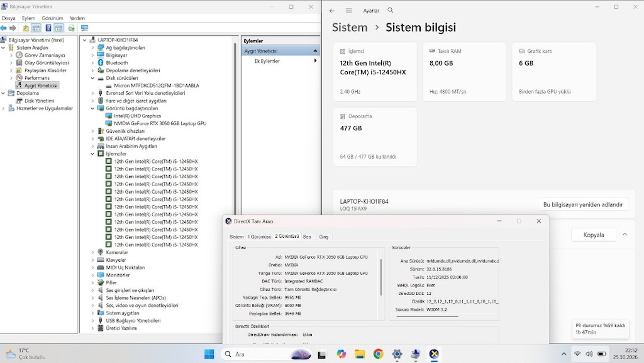
Task: Click the Back arrow in Computer Management toolbar
Action: 4,28
